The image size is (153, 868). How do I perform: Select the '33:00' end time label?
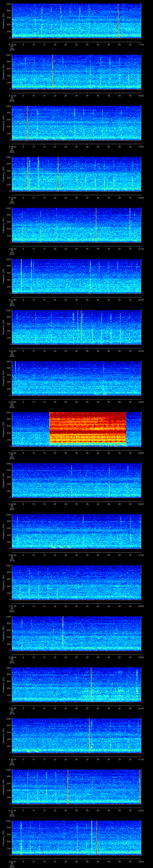click(141, 861)
